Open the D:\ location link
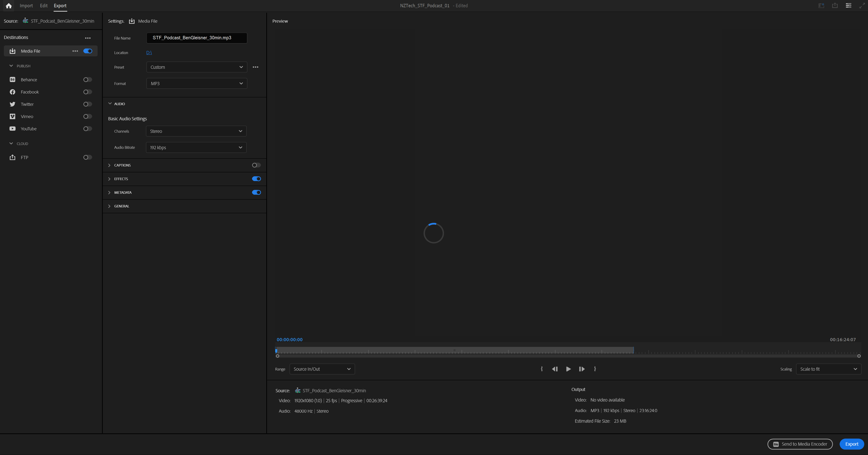The image size is (868, 455). point(149,52)
